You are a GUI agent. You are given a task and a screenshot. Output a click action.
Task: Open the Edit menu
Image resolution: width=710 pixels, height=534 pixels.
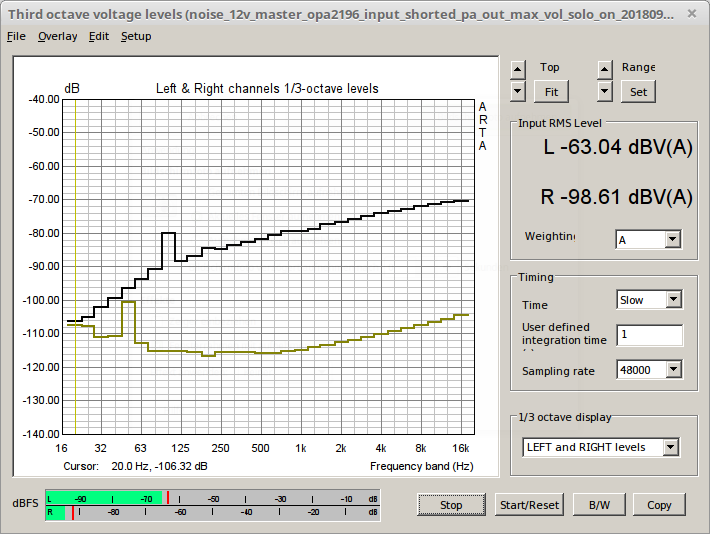99,36
